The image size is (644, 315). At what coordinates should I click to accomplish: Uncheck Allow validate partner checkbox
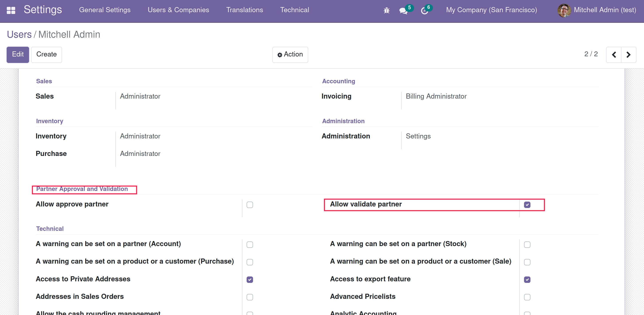(x=527, y=205)
